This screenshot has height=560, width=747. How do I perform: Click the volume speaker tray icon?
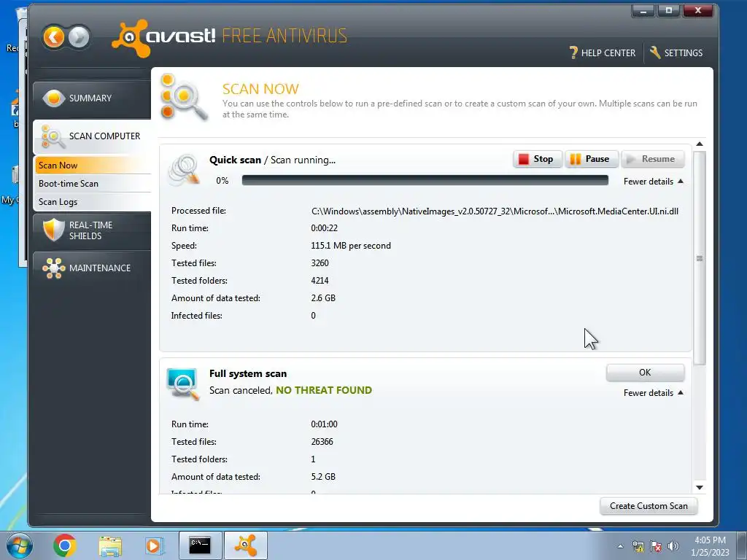(673, 546)
